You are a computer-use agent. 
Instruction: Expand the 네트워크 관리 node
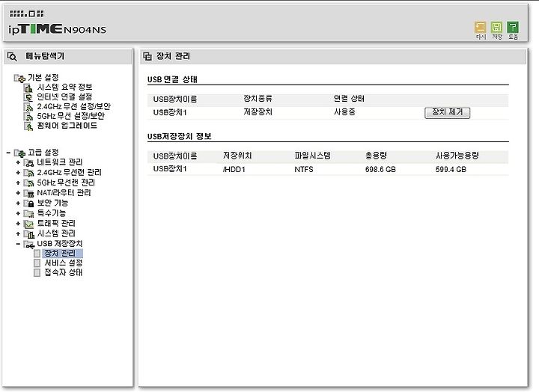coord(18,162)
